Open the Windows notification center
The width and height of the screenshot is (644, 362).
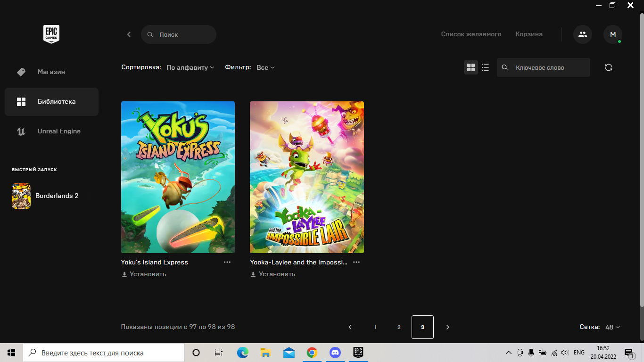tap(629, 353)
